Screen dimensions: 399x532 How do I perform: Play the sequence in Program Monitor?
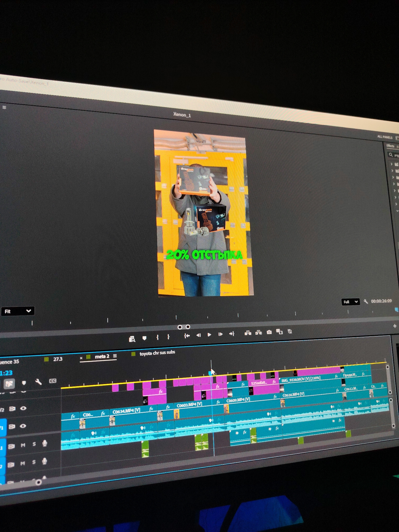[x=209, y=335]
